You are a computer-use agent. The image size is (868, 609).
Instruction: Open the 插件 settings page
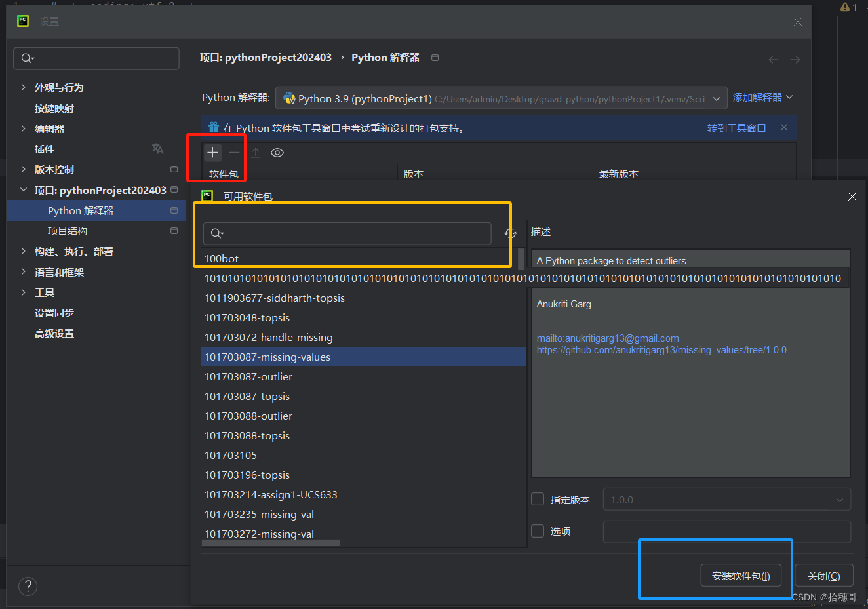point(45,149)
